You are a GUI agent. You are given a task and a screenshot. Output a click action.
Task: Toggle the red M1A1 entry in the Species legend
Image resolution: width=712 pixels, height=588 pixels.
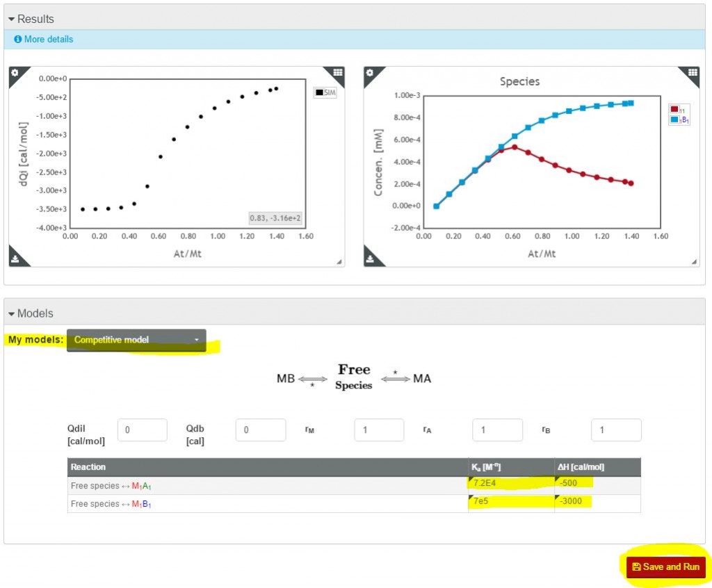tap(674, 108)
